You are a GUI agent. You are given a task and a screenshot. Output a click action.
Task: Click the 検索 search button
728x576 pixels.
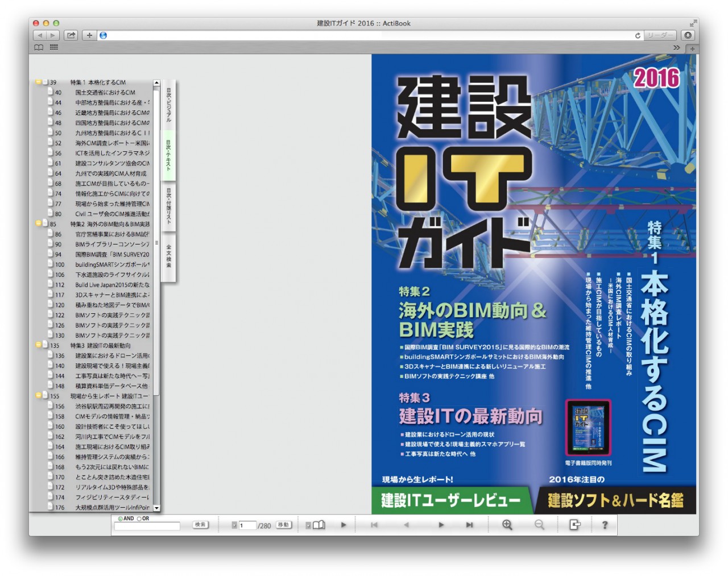200,525
